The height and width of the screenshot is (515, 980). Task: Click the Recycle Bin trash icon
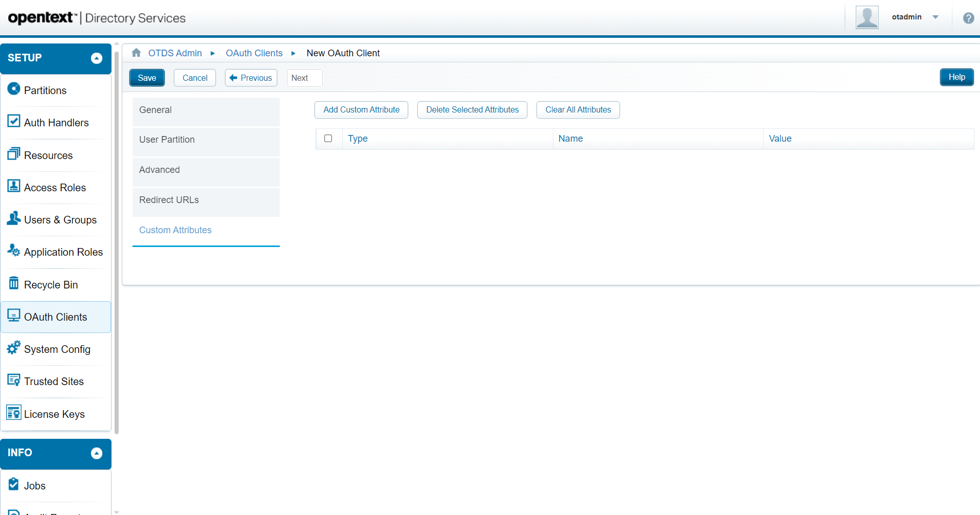14,283
